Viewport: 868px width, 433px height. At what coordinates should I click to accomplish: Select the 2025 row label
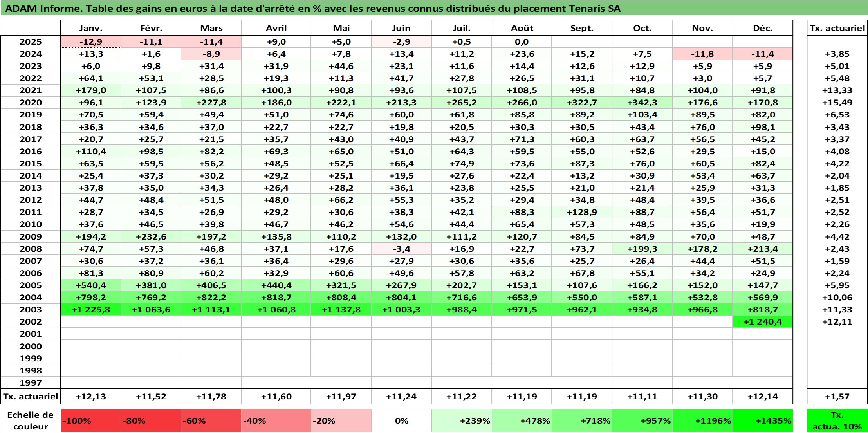point(31,42)
